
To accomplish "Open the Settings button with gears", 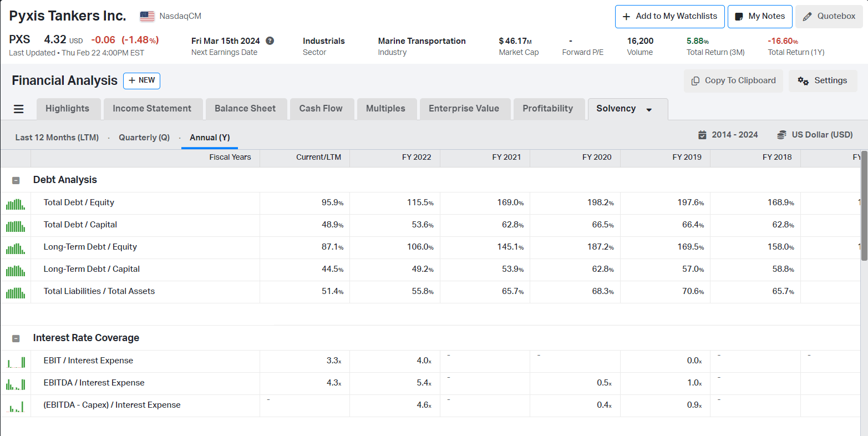I will click(823, 81).
